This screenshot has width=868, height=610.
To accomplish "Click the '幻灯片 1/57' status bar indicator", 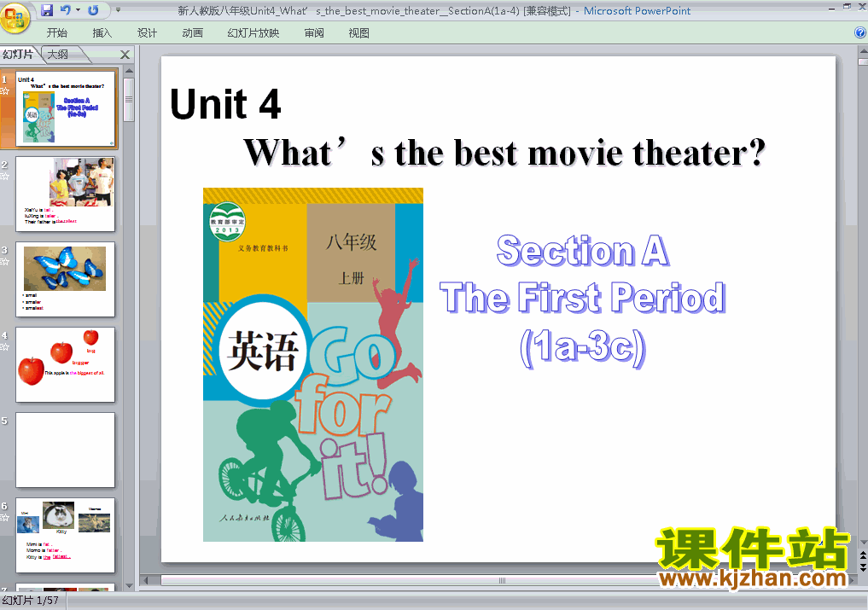I will [x=31, y=601].
